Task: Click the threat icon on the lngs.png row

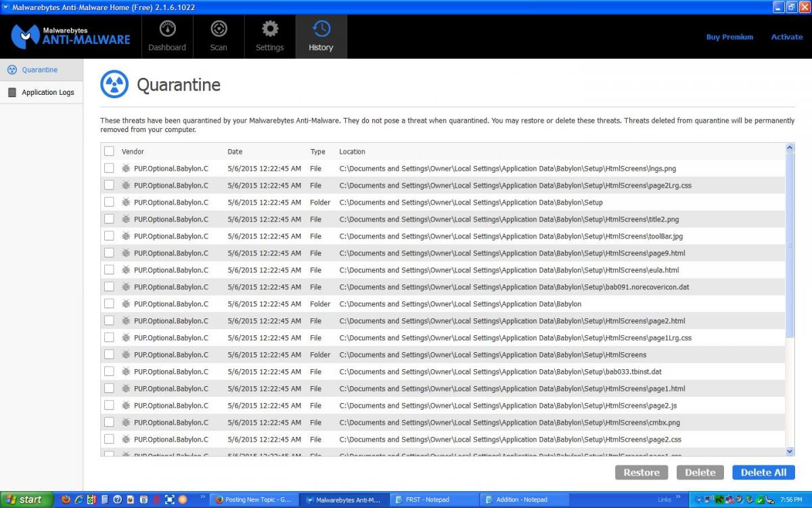Action: point(126,168)
